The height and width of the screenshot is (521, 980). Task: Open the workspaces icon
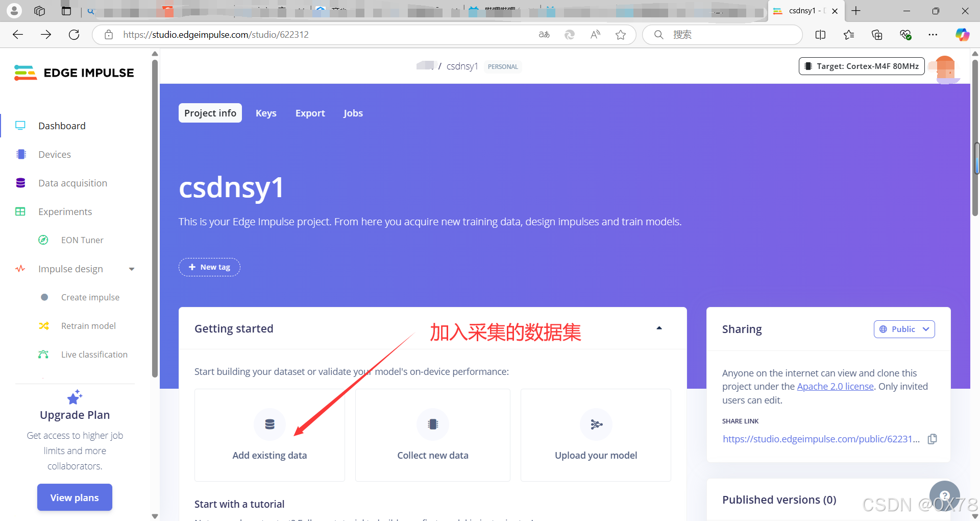tap(40, 11)
